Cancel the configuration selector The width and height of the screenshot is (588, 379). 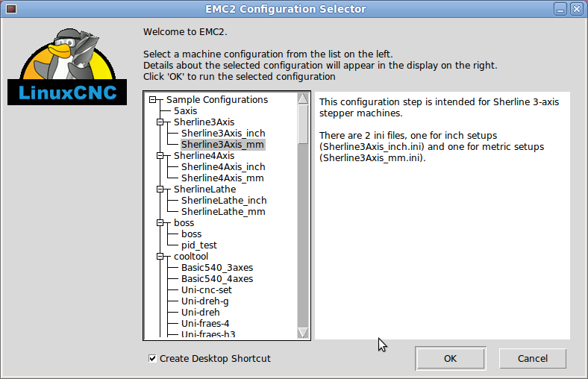(533, 359)
